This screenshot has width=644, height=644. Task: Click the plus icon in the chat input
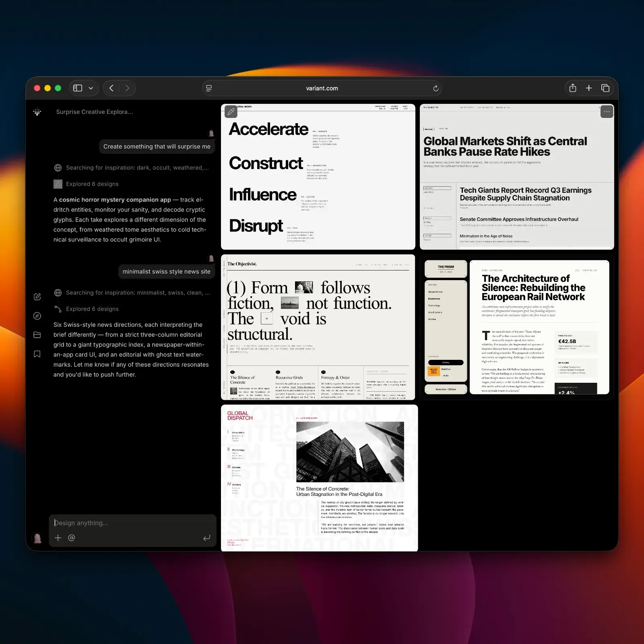tap(58, 538)
